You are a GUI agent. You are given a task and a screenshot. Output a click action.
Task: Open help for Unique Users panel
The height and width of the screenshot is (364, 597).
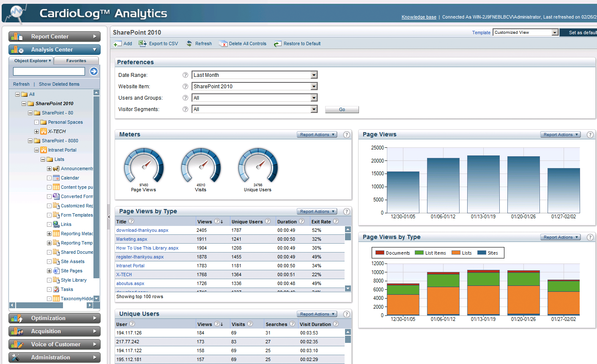click(x=347, y=314)
